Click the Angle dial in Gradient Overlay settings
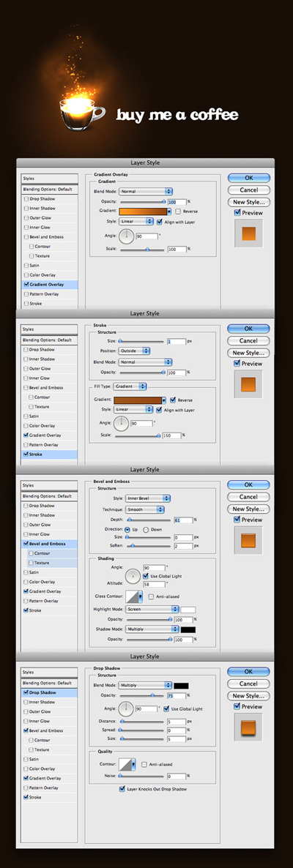 (x=126, y=237)
